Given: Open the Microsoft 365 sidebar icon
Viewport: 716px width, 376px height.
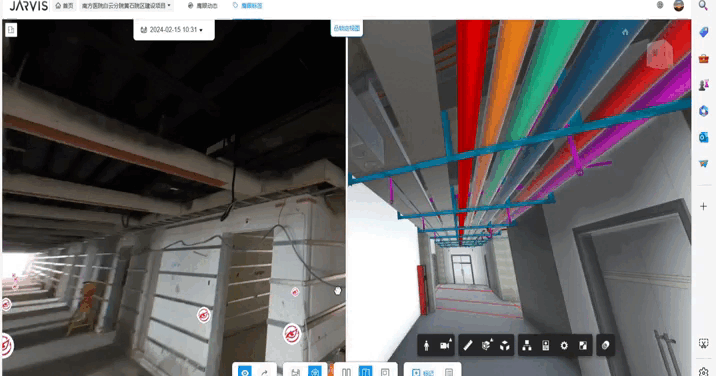Looking at the screenshot, I should tap(704, 111).
